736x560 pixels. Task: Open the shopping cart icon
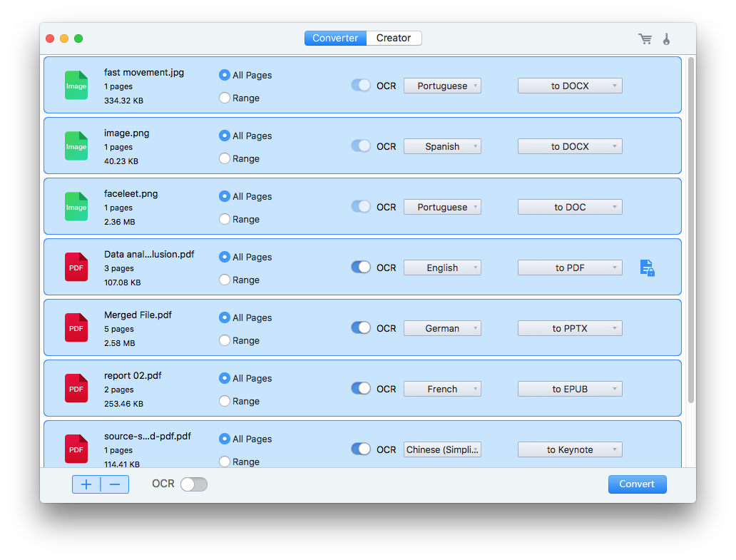645,39
